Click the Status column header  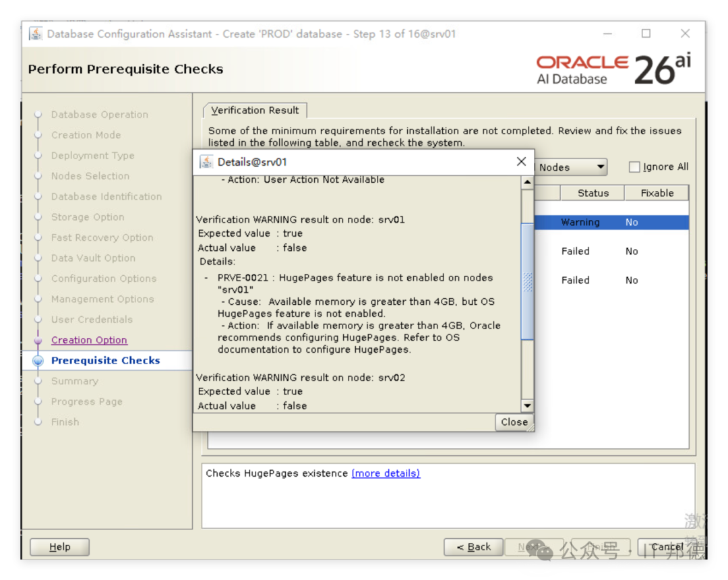point(593,193)
